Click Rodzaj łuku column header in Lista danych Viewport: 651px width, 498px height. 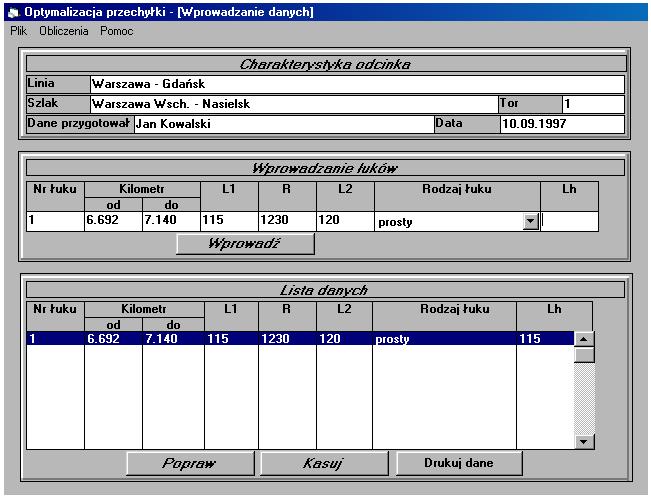click(444, 316)
